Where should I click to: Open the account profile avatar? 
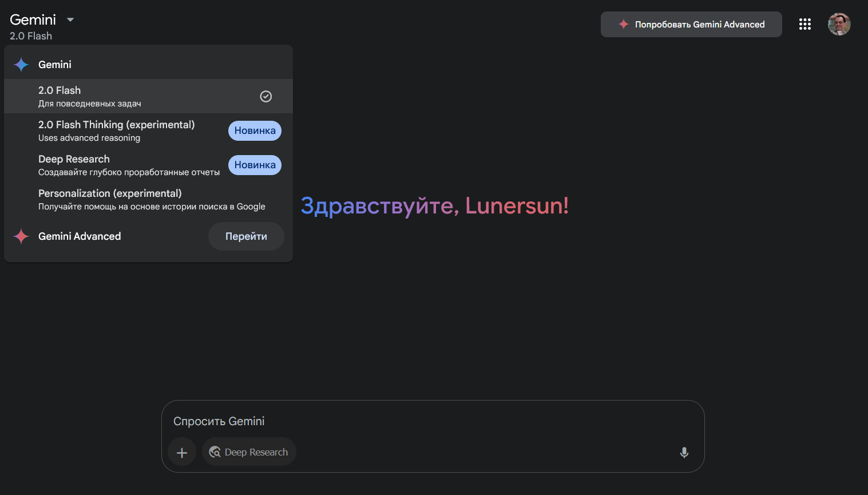point(839,24)
